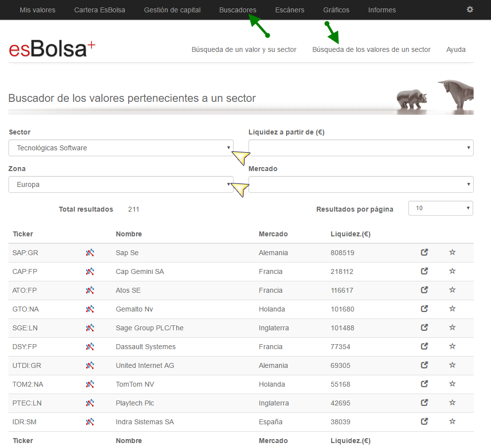Open the Escáners menu

tap(290, 10)
